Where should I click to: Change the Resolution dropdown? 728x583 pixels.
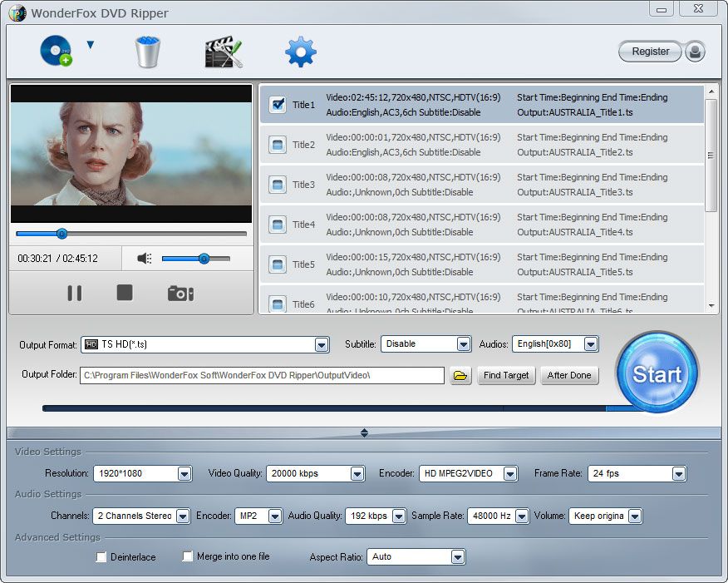click(x=187, y=472)
